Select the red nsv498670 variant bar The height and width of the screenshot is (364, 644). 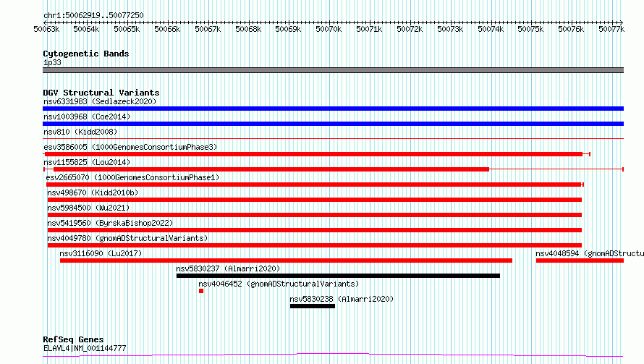(x=315, y=200)
